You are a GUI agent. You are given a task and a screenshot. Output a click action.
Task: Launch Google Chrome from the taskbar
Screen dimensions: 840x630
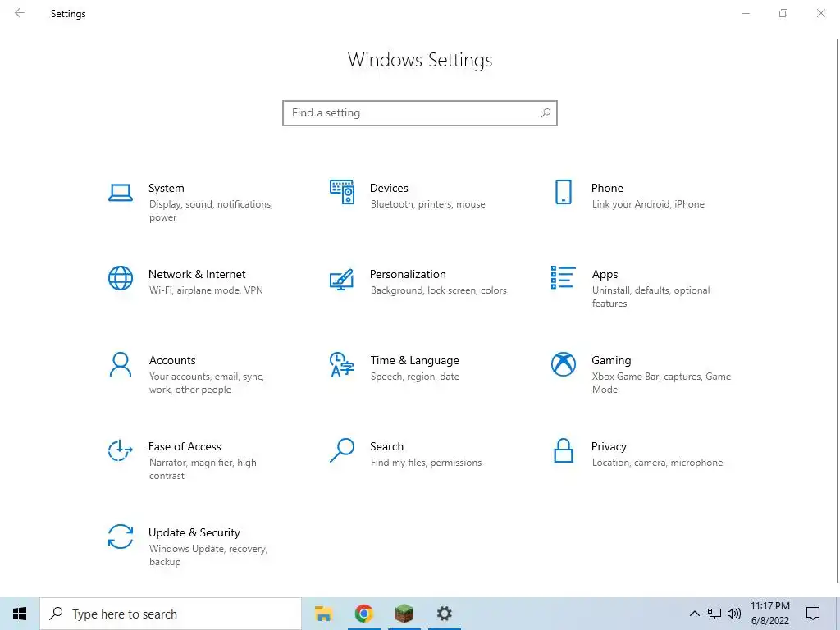(363, 614)
